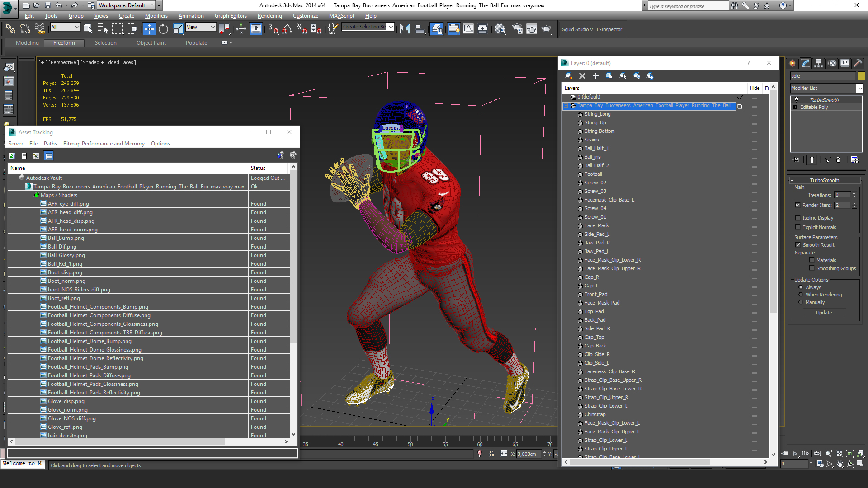Switch to the Object Paint ribbon tab

151,43
